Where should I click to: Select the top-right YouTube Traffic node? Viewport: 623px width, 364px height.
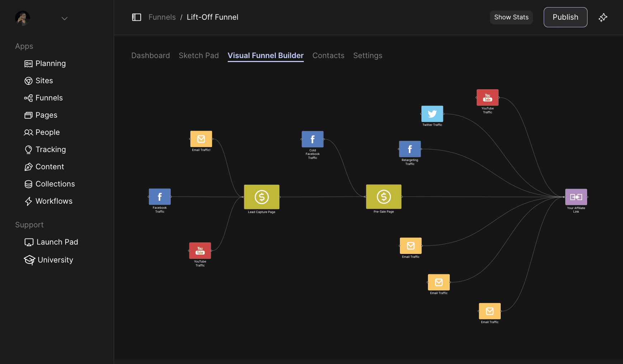(x=487, y=98)
